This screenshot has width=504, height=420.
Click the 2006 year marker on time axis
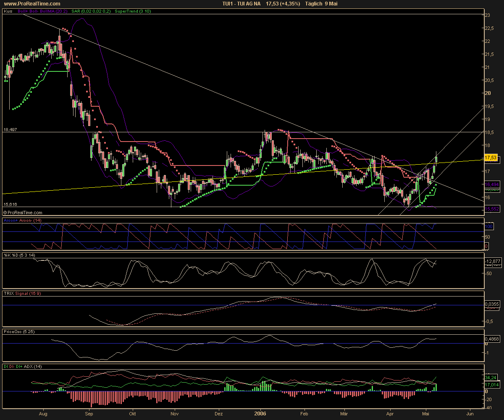pos(260,413)
